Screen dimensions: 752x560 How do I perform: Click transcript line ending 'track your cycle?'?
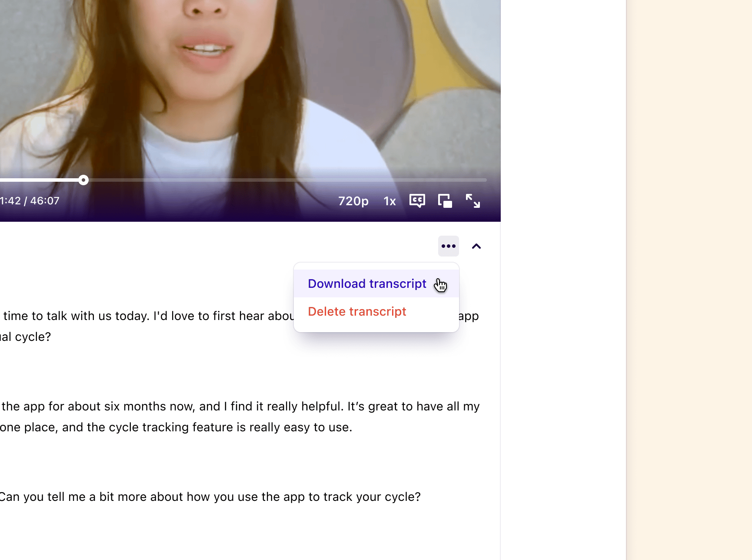(x=210, y=497)
